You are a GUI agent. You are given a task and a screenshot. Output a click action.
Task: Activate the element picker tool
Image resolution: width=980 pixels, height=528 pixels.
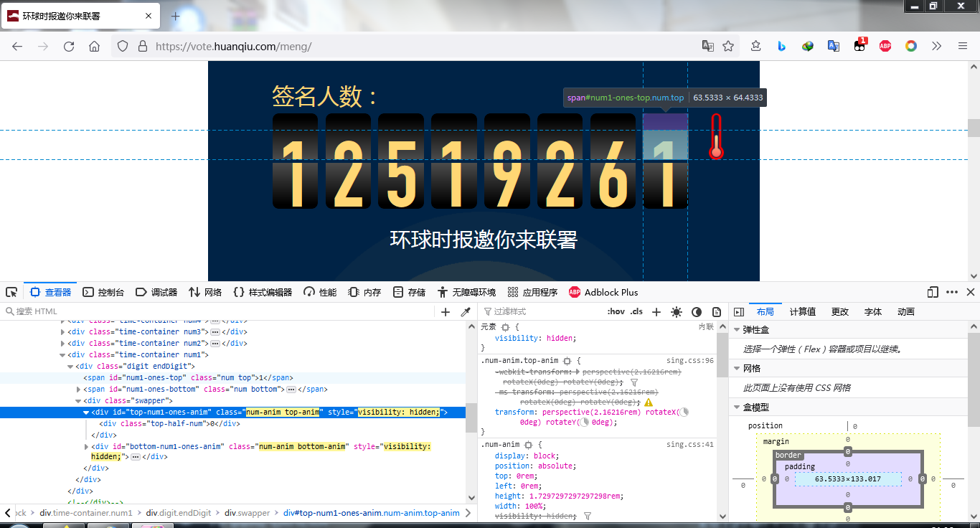[x=11, y=292]
